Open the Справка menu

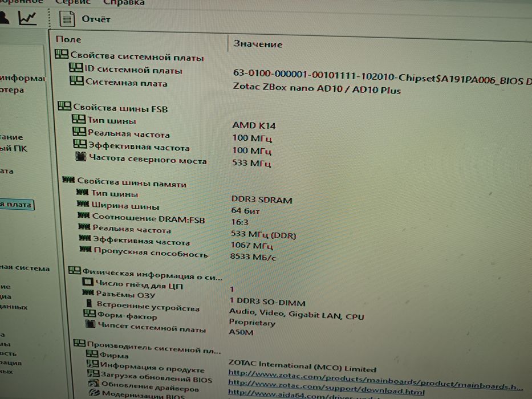tap(124, 3)
